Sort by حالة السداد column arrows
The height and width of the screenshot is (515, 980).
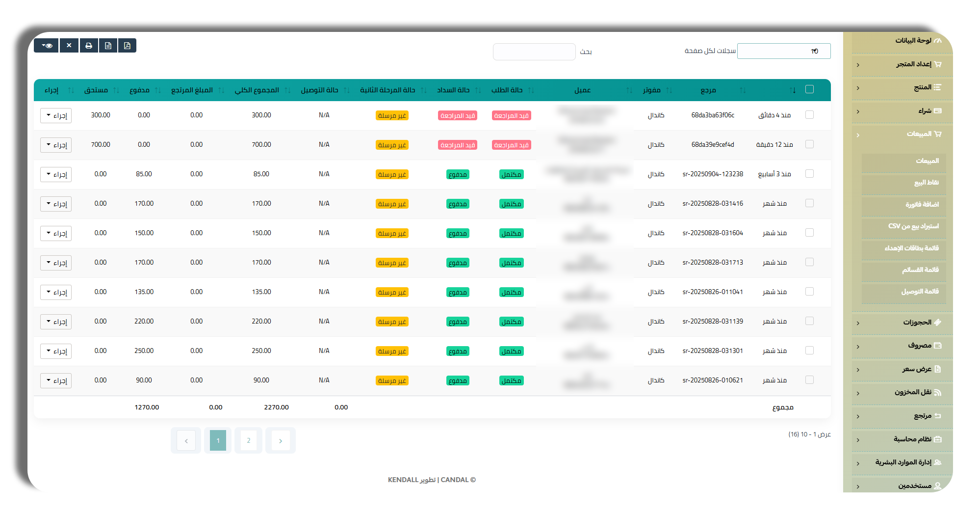[x=478, y=90]
